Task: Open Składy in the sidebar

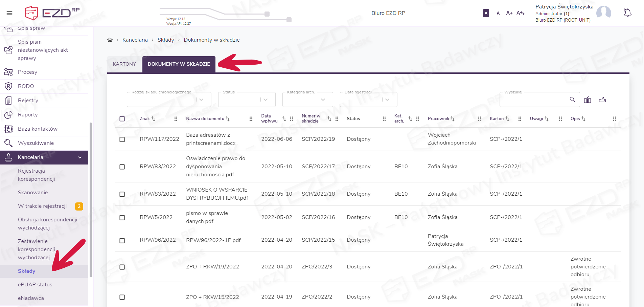Action: click(27, 271)
